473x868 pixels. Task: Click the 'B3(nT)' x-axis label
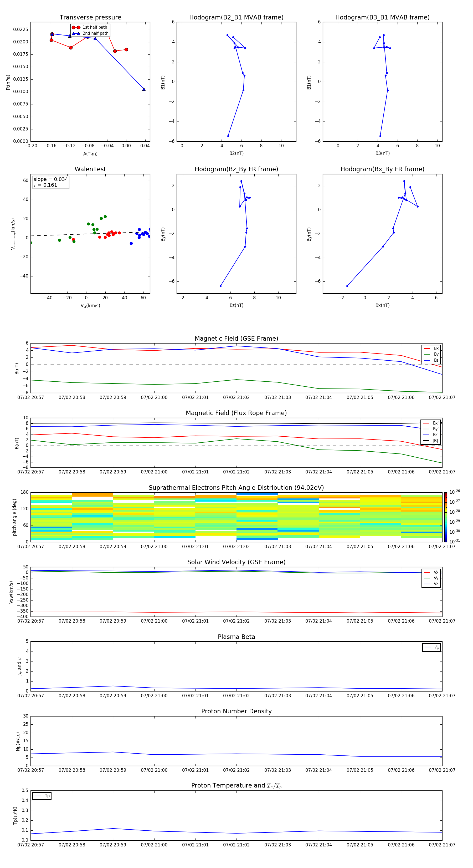coord(382,154)
